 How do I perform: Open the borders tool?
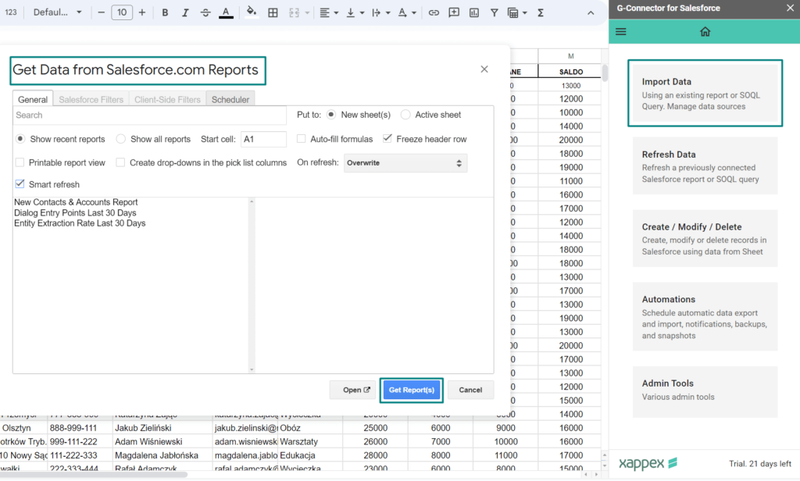click(x=273, y=13)
